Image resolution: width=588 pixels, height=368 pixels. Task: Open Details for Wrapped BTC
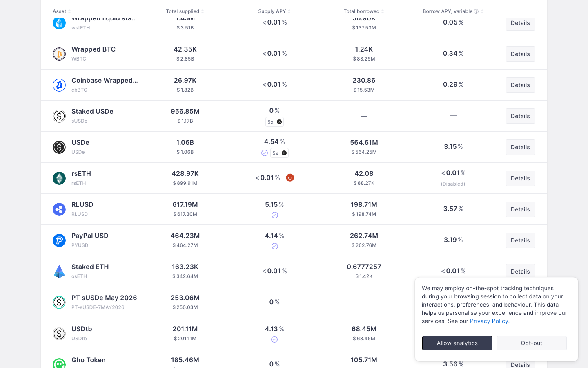coord(520,54)
